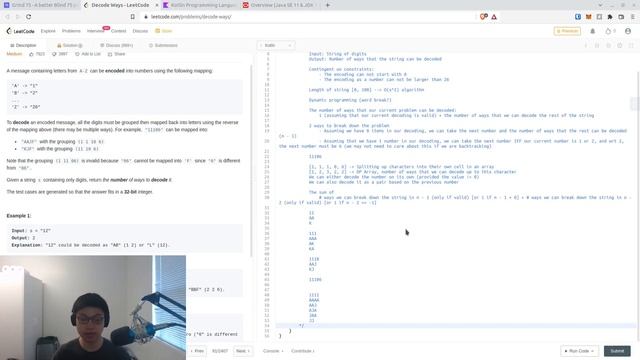
Task: Open the Solution tab
Action: [70, 45]
